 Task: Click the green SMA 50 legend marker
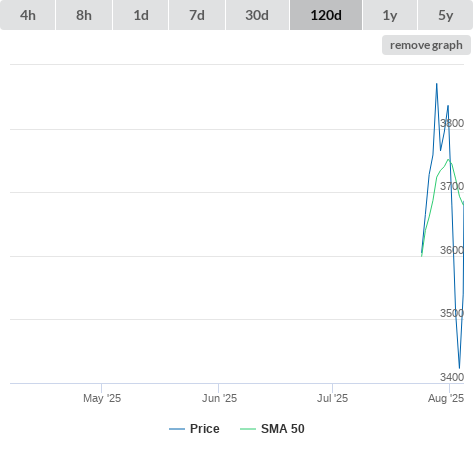pos(248,429)
